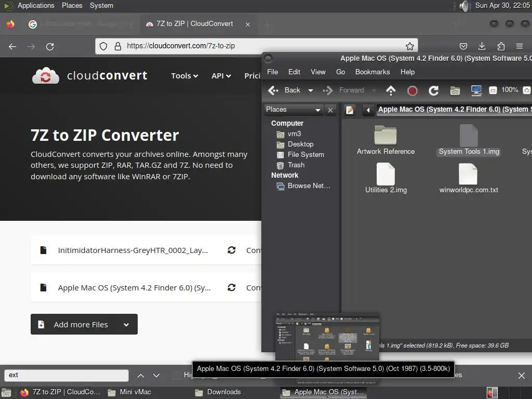Open the Add more Files dropdown chevron

[126, 325]
